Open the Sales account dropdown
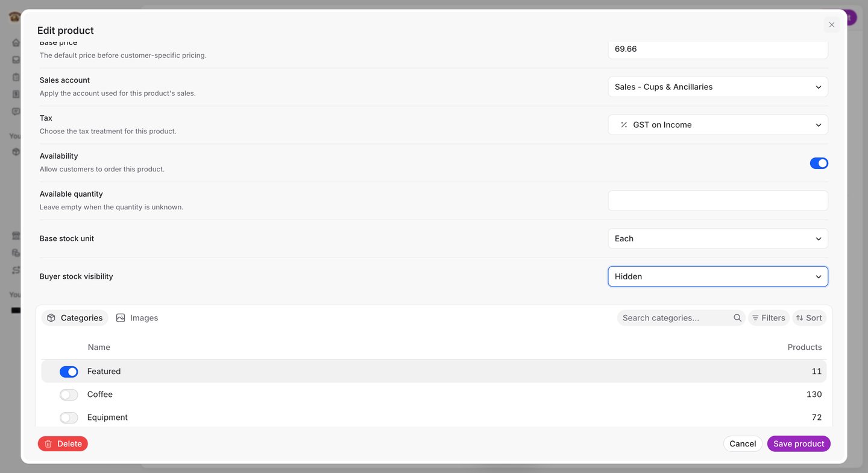Viewport: 868px width, 473px height. tap(718, 87)
